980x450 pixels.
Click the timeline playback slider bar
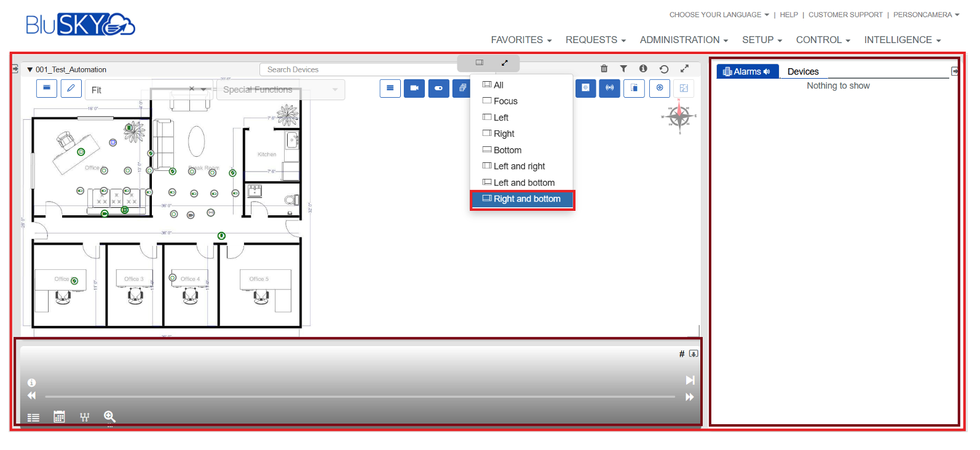tap(360, 397)
